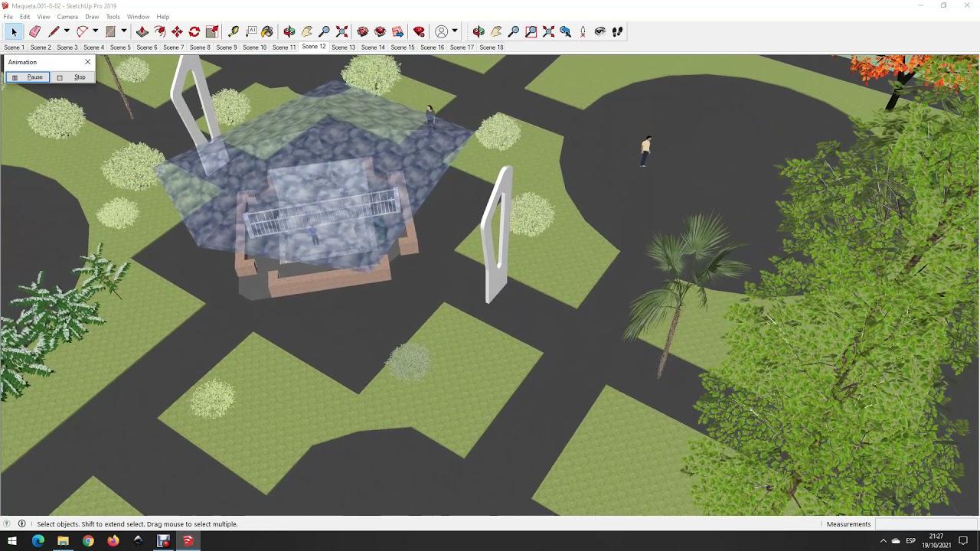Select the Look Around eye tool
The height and width of the screenshot is (551, 980).
(x=599, y=31)
